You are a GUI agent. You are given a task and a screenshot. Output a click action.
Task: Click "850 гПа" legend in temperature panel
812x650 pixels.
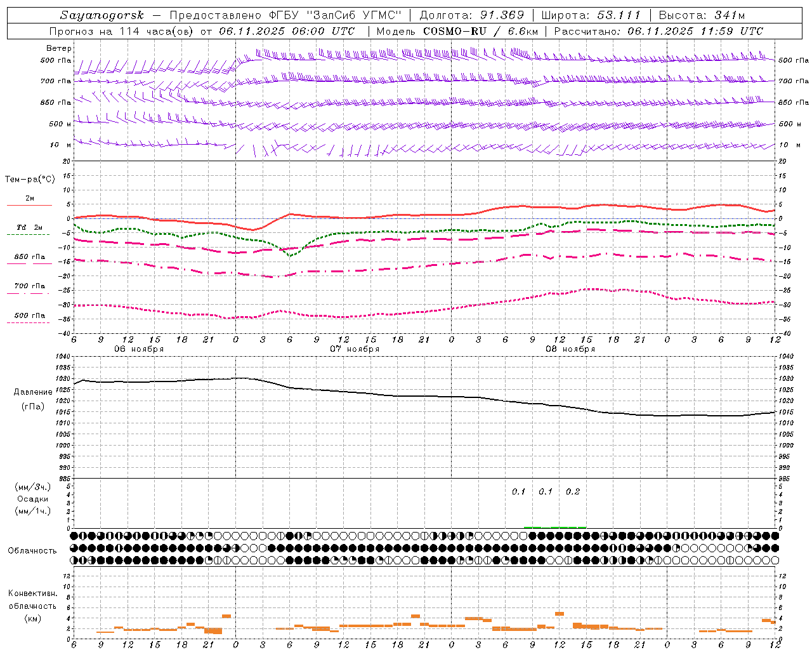tap(30, 257)
